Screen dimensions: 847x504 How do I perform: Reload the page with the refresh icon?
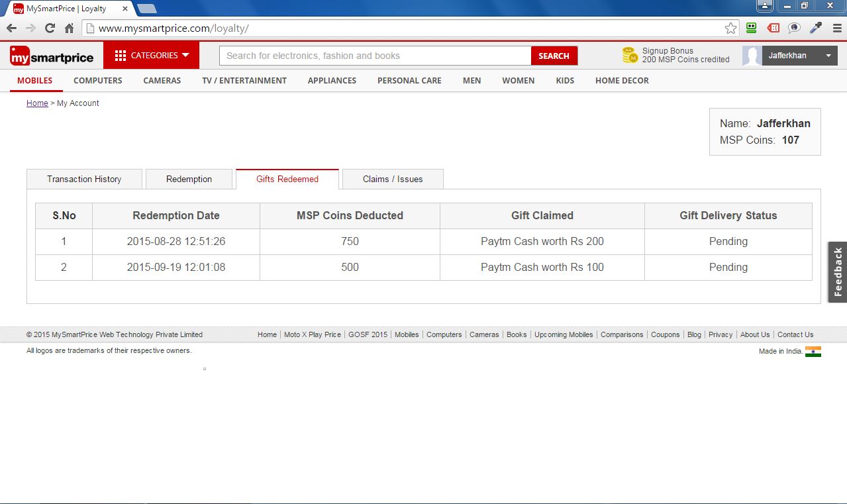click(50, 28)
